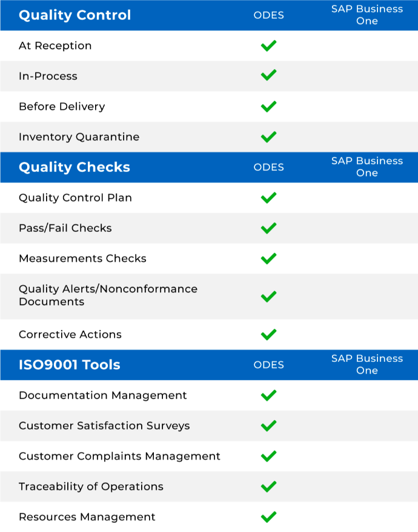The width and height of the screenshot is (418, 532).
Task: Click ODES column header in ISO9001 Tools section
Action: coord(268,365)
